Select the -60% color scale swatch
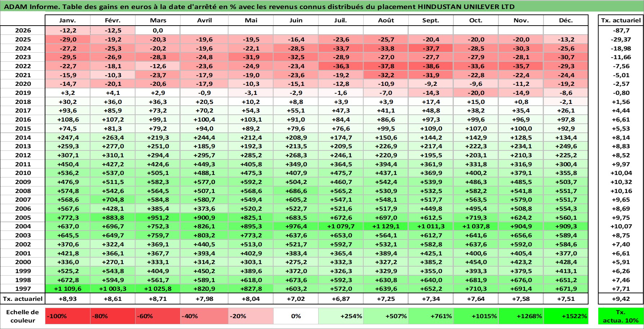Viewport: 644px width, 329px height. [x=157, y=316]
